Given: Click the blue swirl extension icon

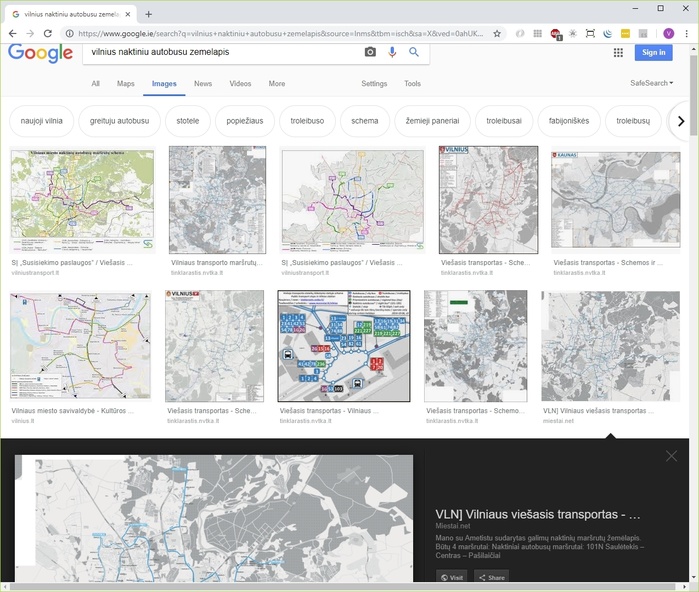Looking at the screenshot, I should pyautogui.click(x=608, y=33).
